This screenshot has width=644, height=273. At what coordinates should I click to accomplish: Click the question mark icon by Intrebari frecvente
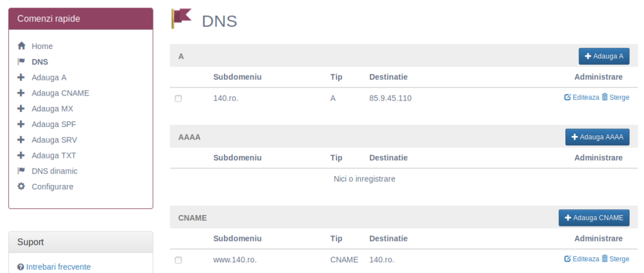coord(21,267)
